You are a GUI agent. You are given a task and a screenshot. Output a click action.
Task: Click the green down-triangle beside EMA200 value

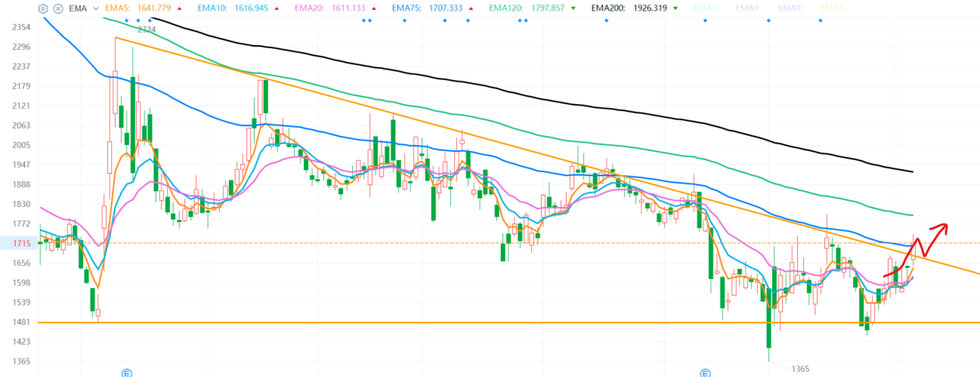[676, 8]
